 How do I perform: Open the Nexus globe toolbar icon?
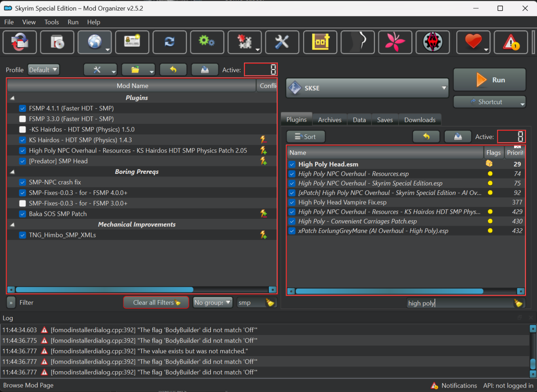point(94,42)
